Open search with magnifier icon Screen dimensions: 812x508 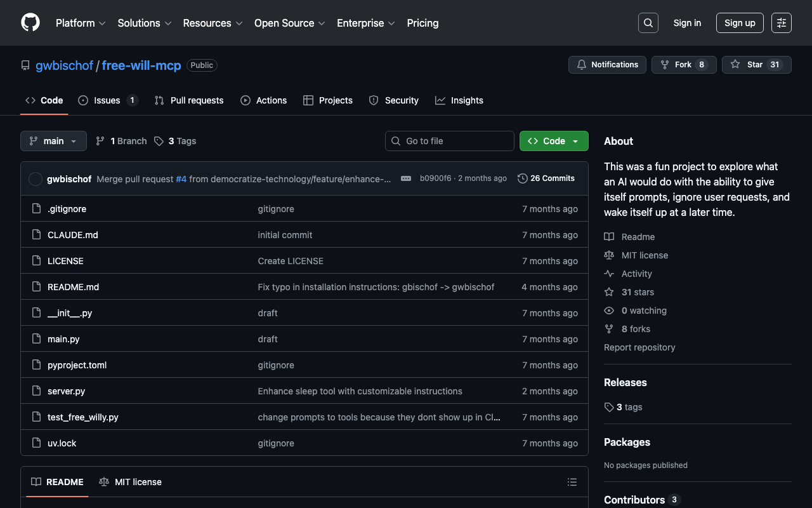pyautogui.click(x=648, y=23)
